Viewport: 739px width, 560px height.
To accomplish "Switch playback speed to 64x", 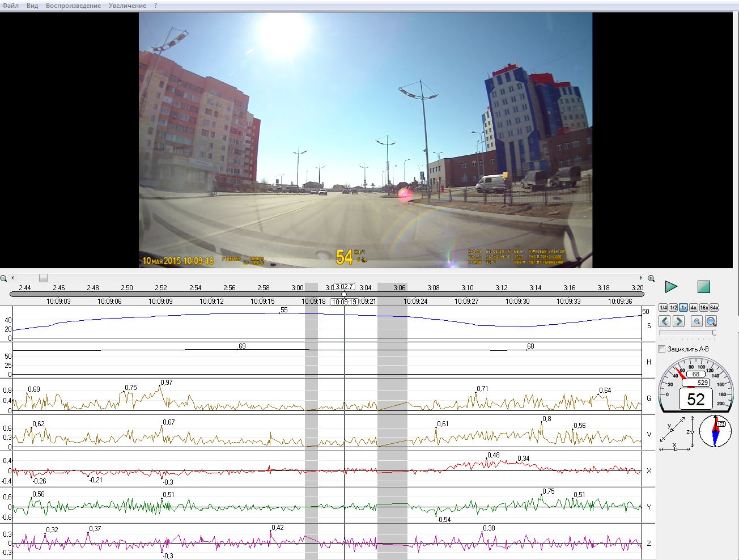I will (714, 308).
